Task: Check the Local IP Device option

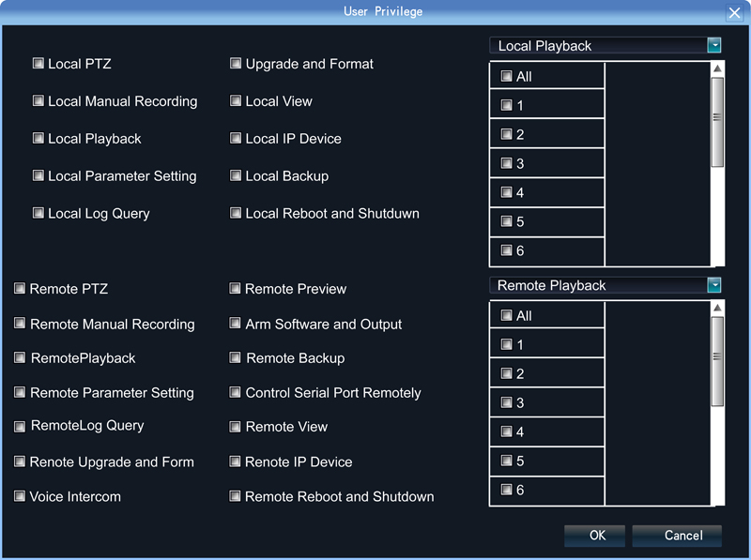Action: pos(236,138)
